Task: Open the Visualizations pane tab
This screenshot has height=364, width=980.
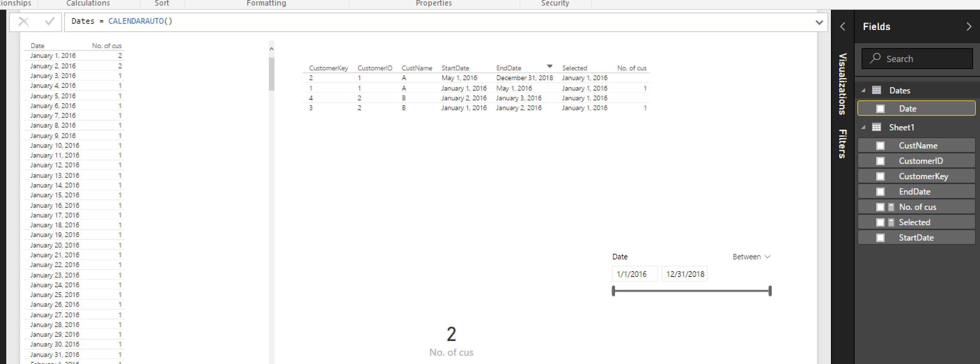Action: click(x=843, y=84)
